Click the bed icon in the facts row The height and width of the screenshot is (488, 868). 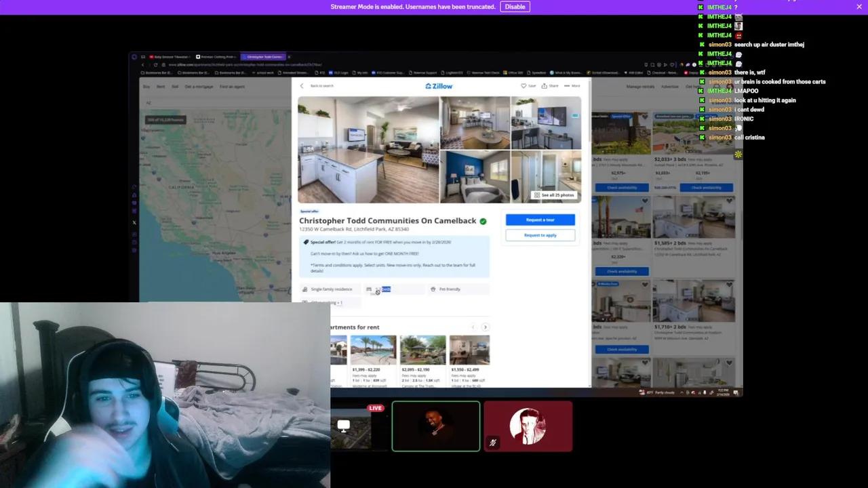click(x=369, y=289)
